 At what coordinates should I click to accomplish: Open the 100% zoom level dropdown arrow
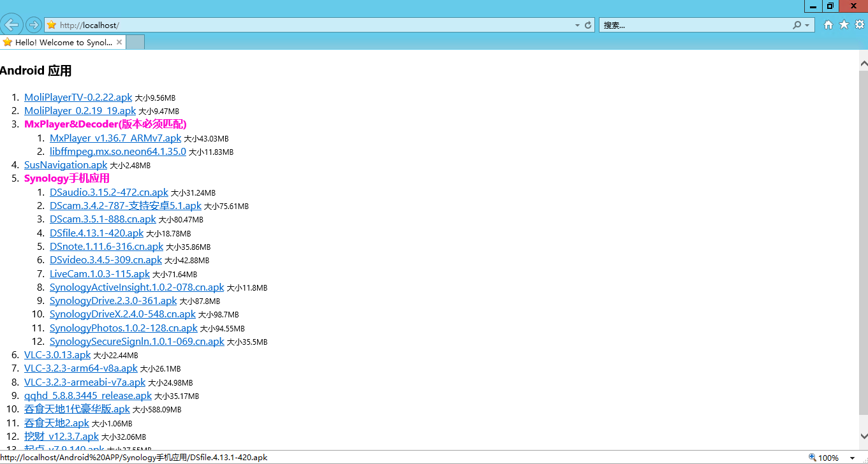click(852, 458)
